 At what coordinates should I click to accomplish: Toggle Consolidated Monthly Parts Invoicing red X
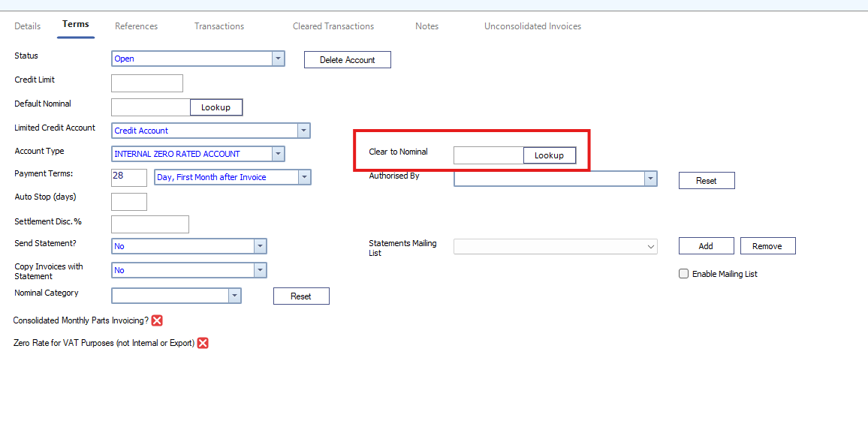pos(157,320)
